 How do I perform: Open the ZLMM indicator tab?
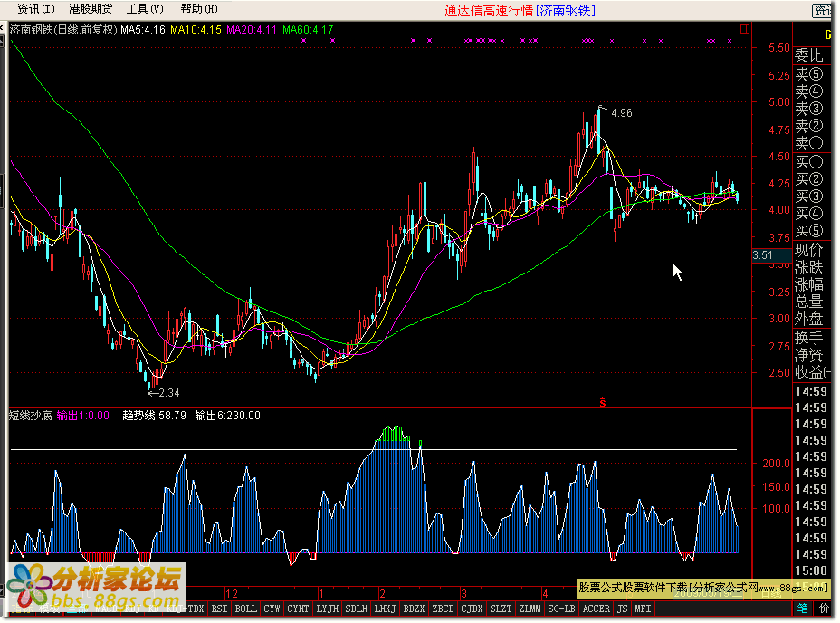(530, 609)
